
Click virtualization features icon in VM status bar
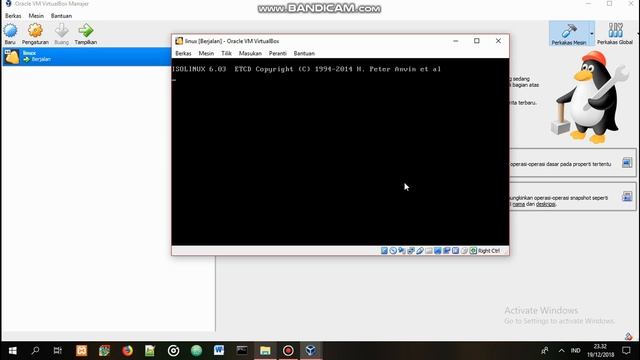click(x=456, y=251)
